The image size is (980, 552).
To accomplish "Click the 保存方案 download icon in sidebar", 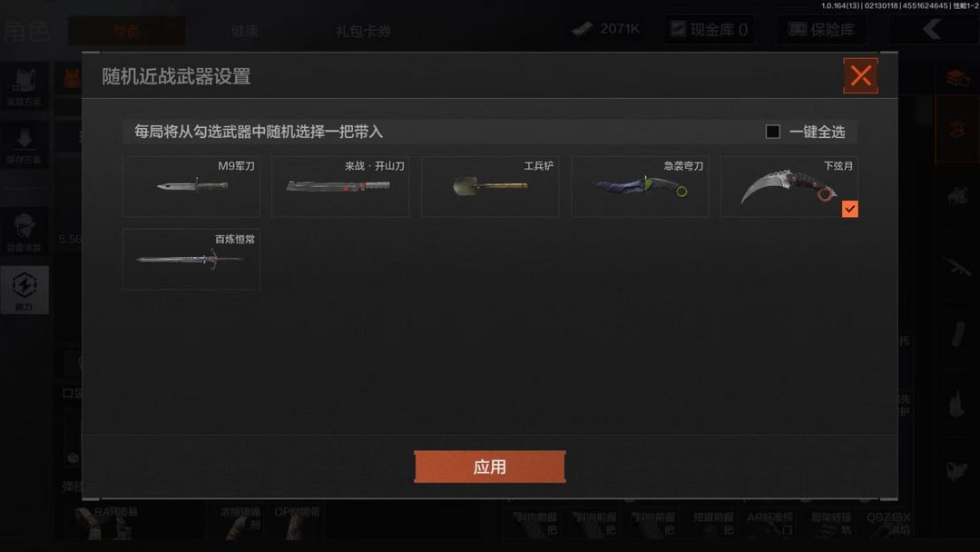I will coord(24,145).
